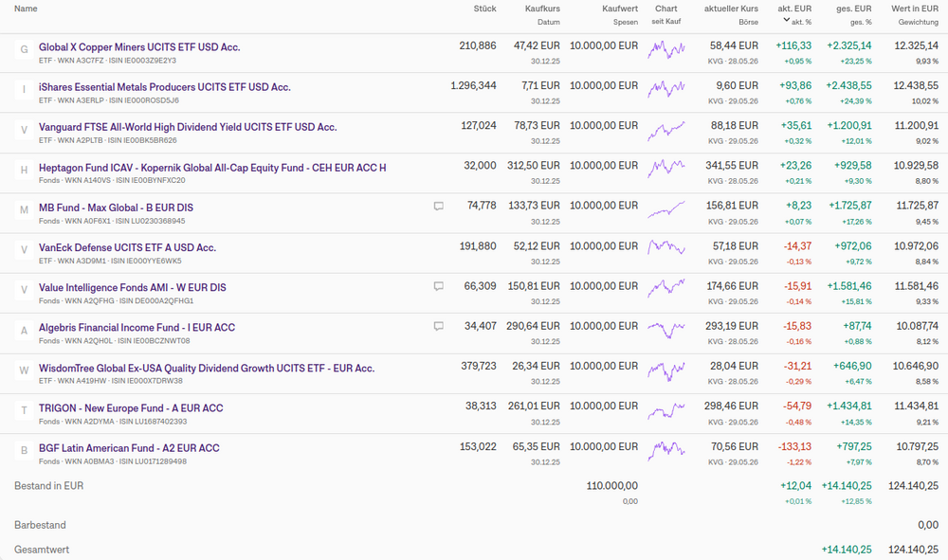The image size is (948, 560).
Task: Click the B avatar of BGF Latin American
Action: [25, 451]
